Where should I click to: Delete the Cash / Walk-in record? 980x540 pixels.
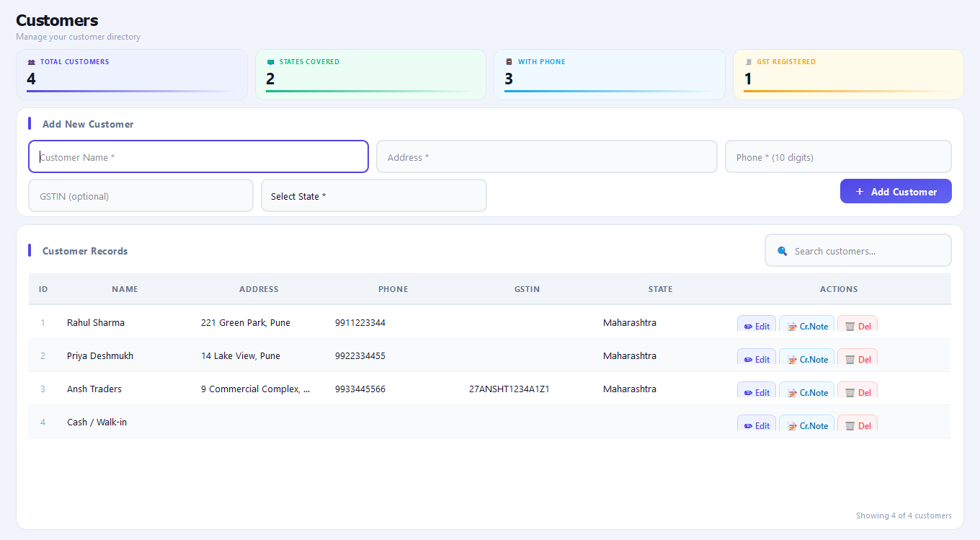point(857,424)
